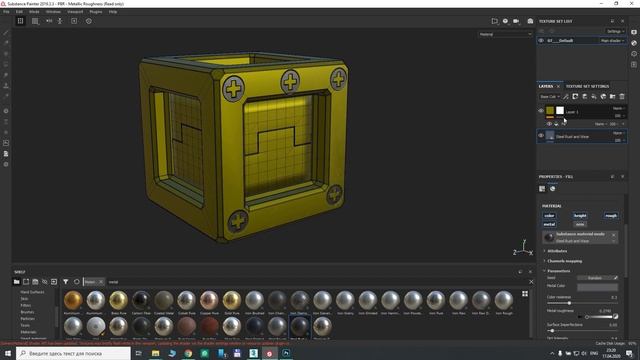Select Brushes category in Shelf

coord(27,312)
